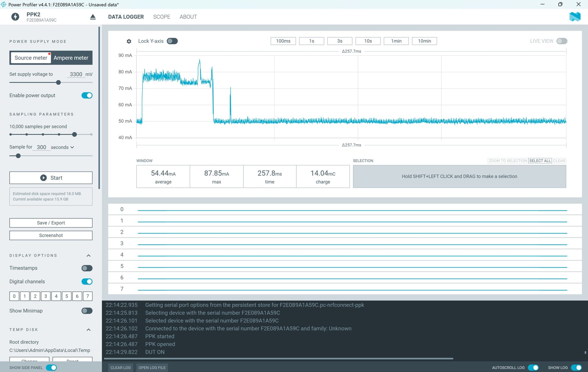Toggle digital channel 1 box
Image resolution: width=588 pixels, height=372 pixels.
tap(25, 296)
